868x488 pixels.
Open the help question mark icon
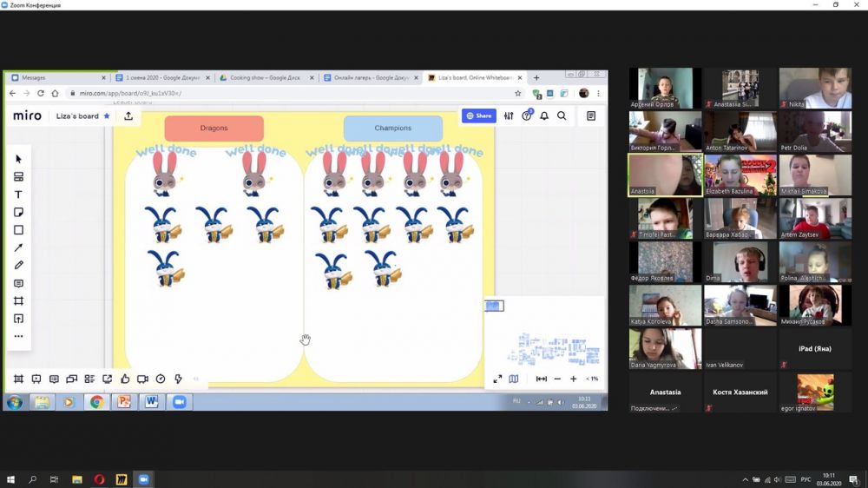coord(527,115)
